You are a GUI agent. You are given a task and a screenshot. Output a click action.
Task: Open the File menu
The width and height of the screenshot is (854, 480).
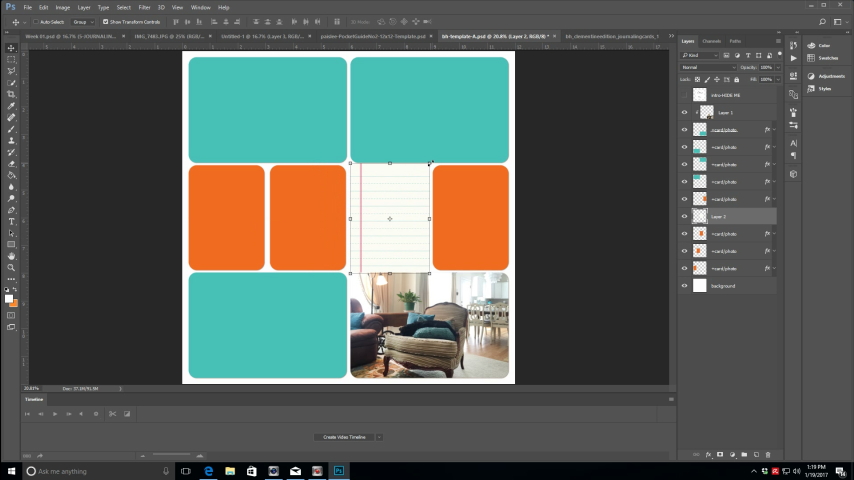point(27,8)
